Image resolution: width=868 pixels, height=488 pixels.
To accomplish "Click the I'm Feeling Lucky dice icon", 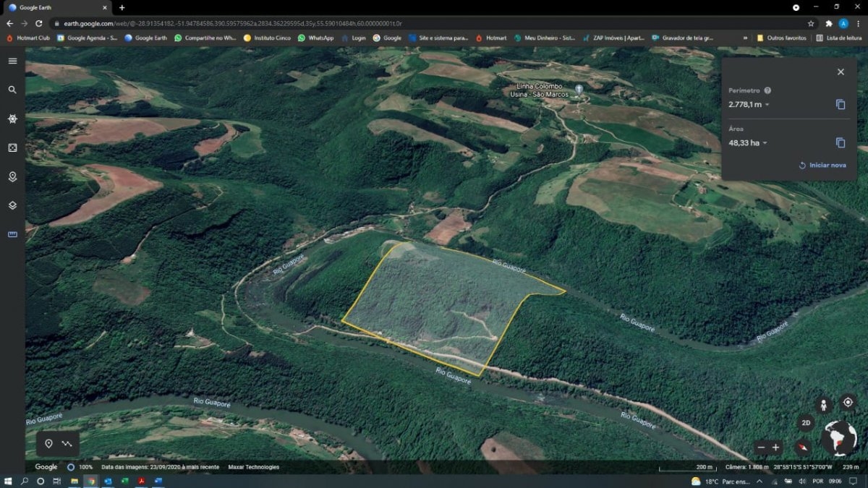I will 12,147.
